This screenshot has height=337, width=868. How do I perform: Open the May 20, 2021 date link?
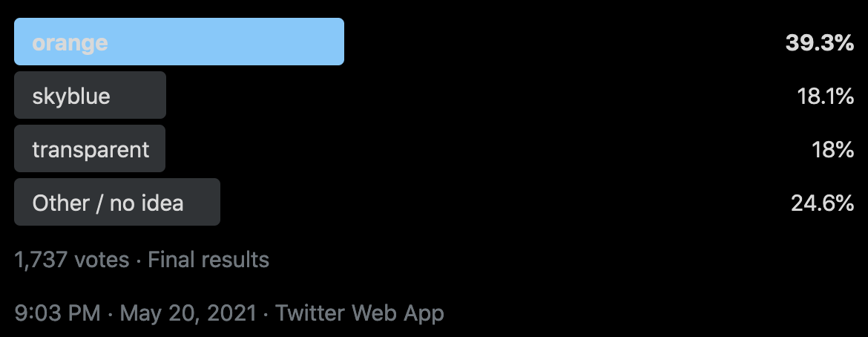click(x=187, y=313)
